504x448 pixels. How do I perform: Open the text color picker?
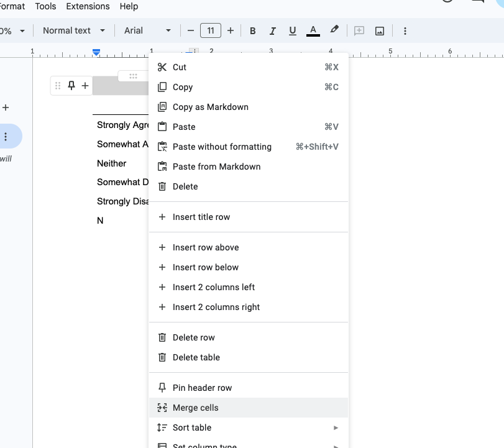[313, 30]
